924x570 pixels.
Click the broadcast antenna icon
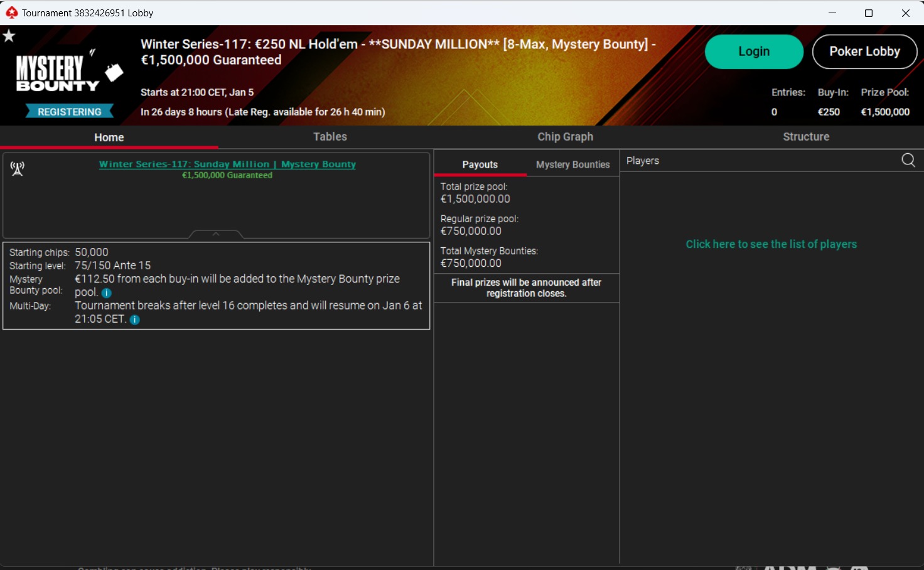pos(18,168)
